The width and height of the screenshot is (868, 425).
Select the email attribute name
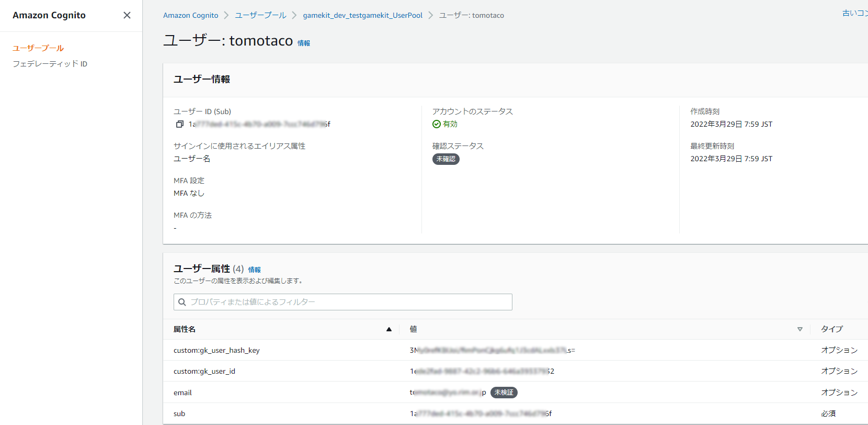pyautogui.click(x=182, y=393)
